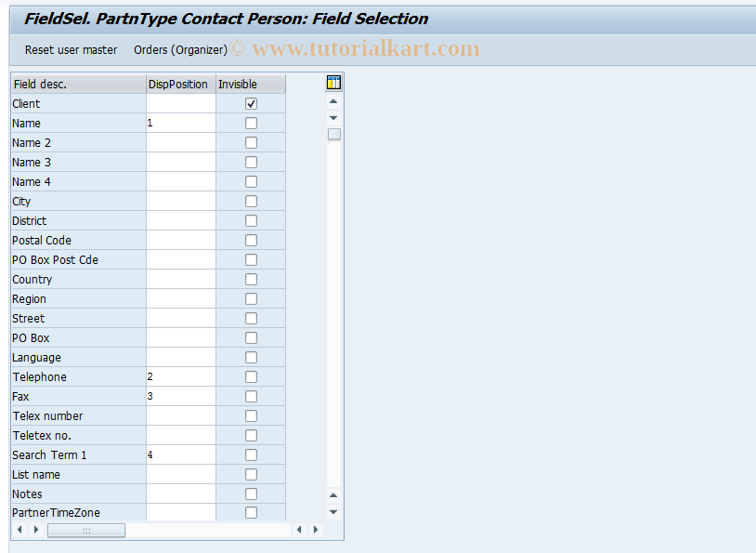Uncheck the Invisible checkbox for Client
The height and width of the screenshot is (553, 756).
pos(251,104)
